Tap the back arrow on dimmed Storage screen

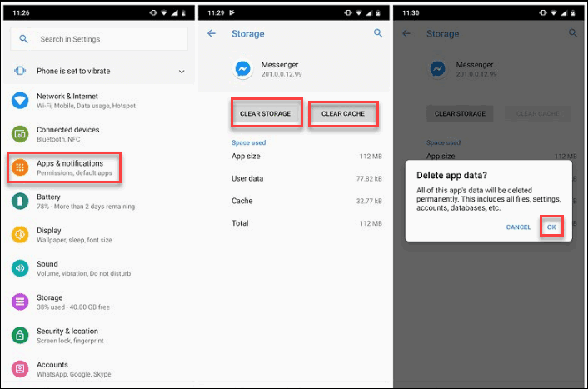coord(406,33)
